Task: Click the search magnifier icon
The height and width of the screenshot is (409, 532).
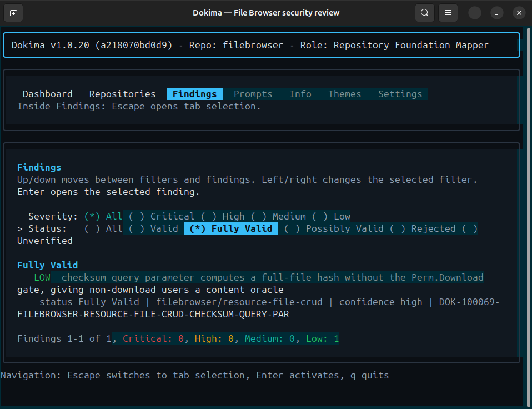Action: click(x=424, y=13)
